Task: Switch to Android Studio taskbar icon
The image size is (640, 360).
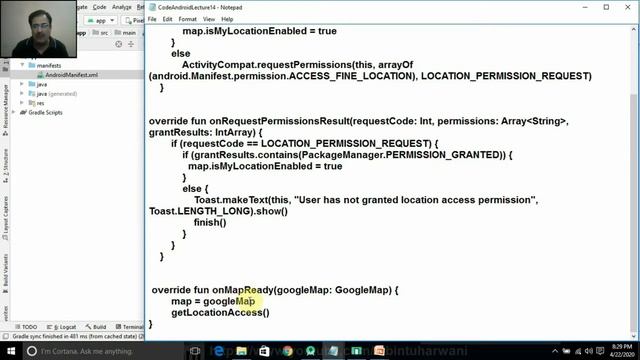Action: tap(310, 351)
